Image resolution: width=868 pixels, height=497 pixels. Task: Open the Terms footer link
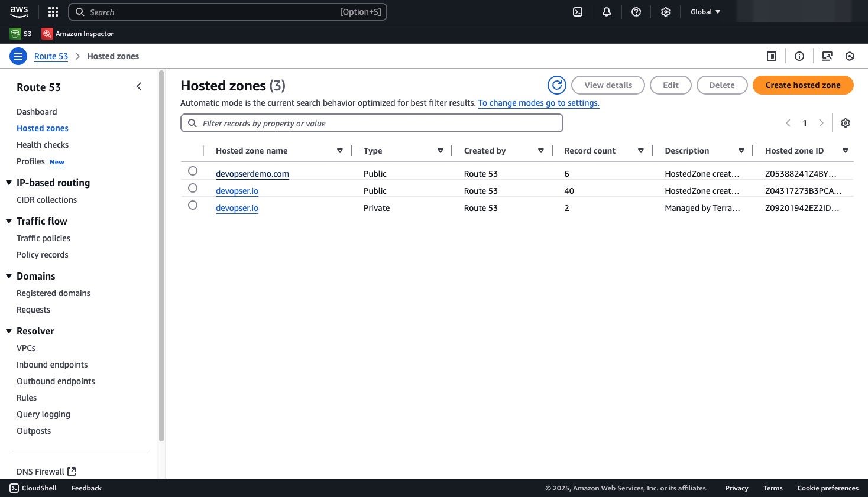coord(773,488)
